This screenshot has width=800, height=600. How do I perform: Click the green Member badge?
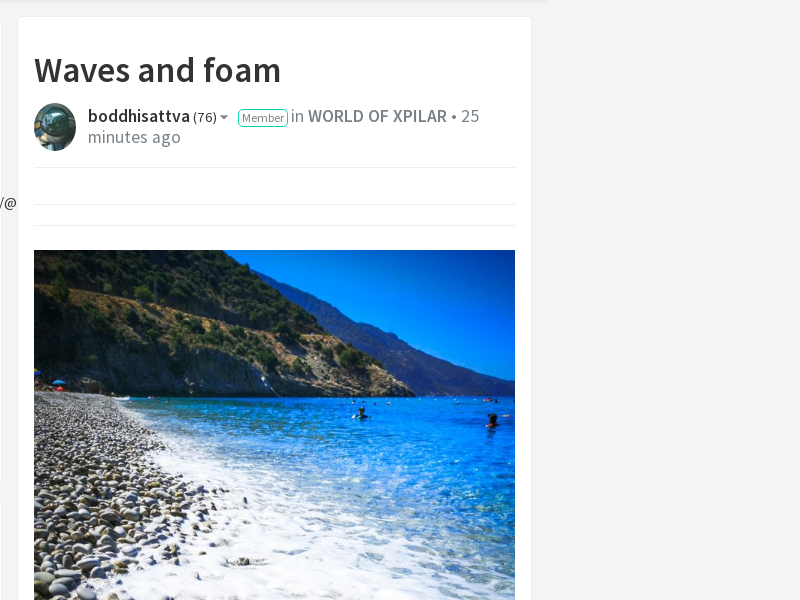(x=263, y=118)
